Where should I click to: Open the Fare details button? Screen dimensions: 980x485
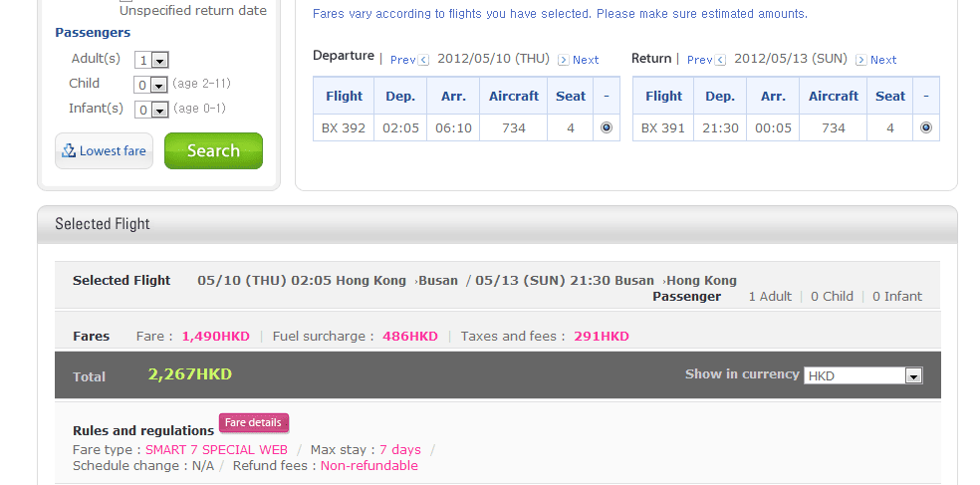tap(254, 422)
